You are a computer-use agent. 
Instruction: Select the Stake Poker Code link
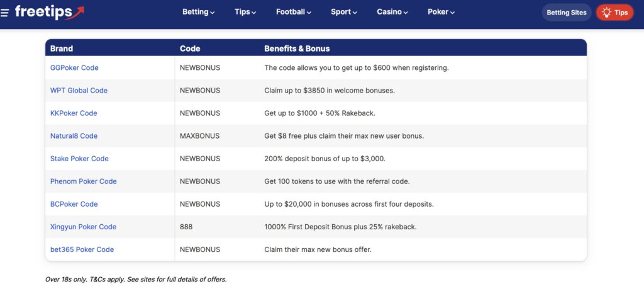pos(79,159)
